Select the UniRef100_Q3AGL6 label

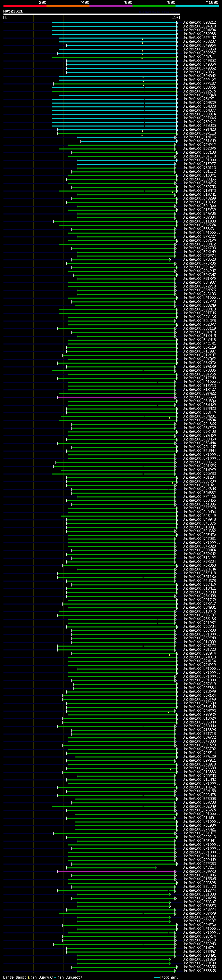tap(199, 462)
